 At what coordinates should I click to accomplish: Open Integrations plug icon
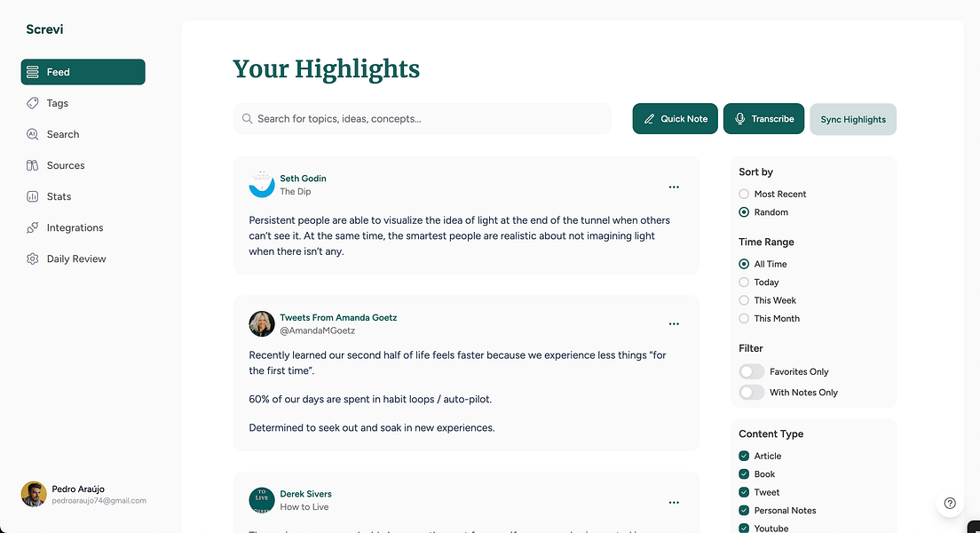tap(33, 227)
